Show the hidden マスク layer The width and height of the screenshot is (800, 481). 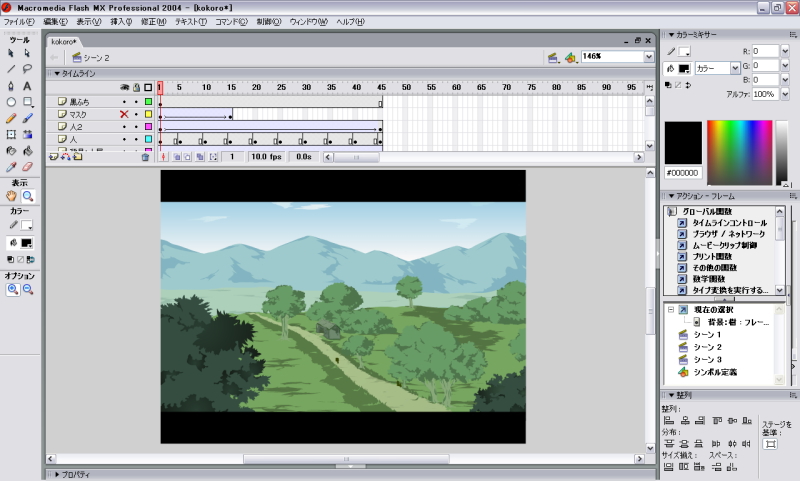click(124, 114)
